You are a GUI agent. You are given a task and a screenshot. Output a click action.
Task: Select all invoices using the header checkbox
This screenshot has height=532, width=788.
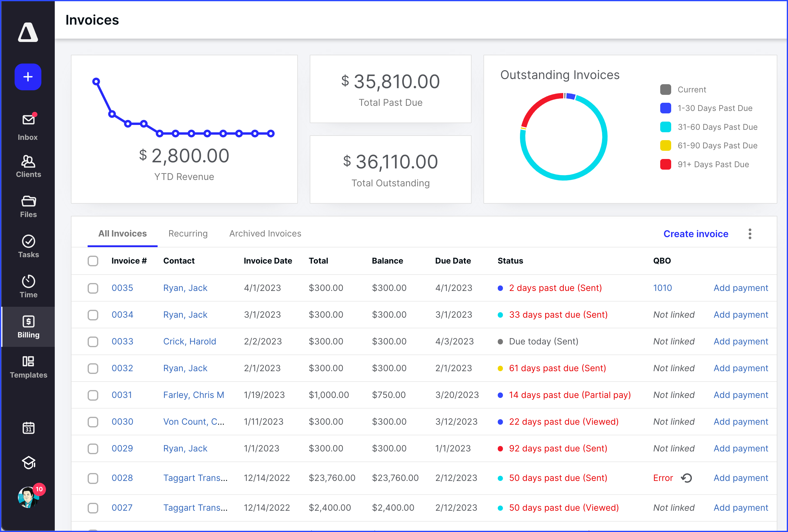(x=93, y=261)
